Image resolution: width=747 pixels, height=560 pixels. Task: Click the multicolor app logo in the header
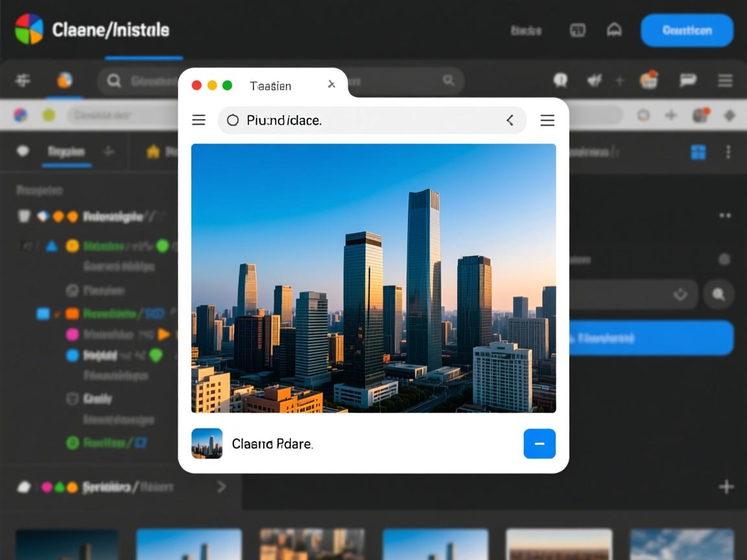29,29
